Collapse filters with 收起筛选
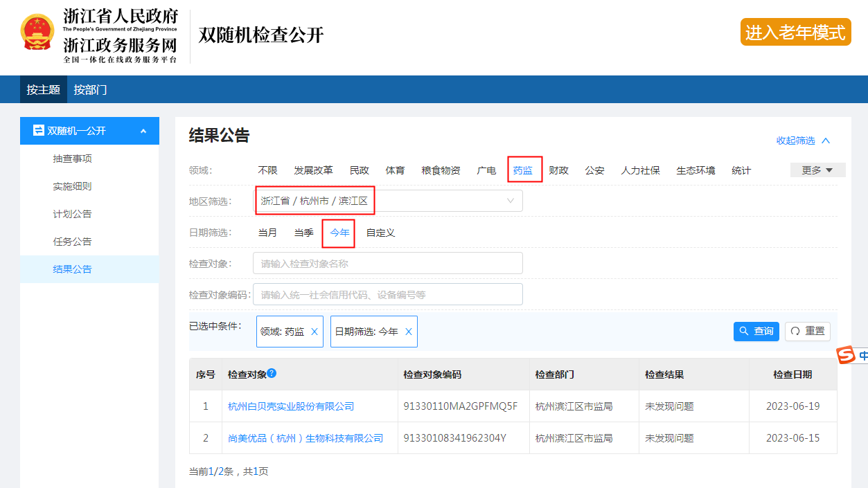The height and width of the screenshot is (488, 868). point(803,141)
